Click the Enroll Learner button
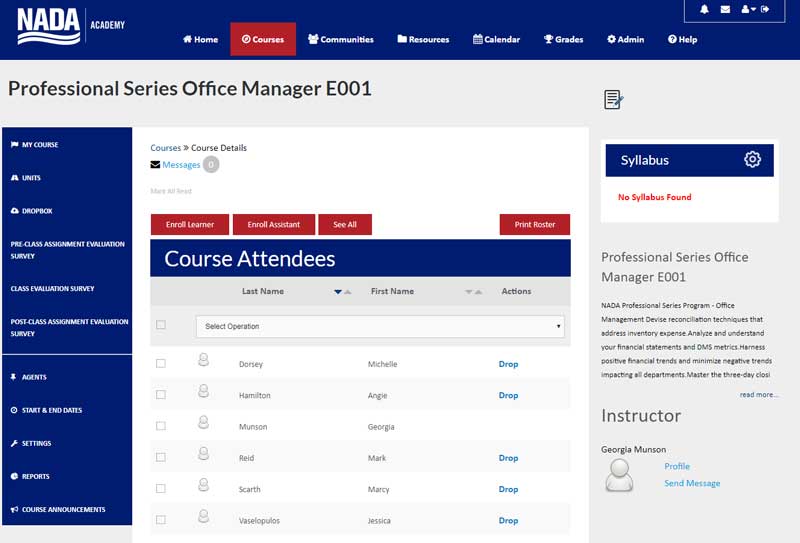 (190, 225)
